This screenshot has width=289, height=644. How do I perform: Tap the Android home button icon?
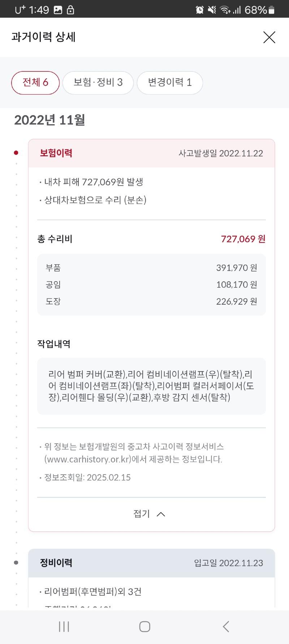click(x=144, y=626)
